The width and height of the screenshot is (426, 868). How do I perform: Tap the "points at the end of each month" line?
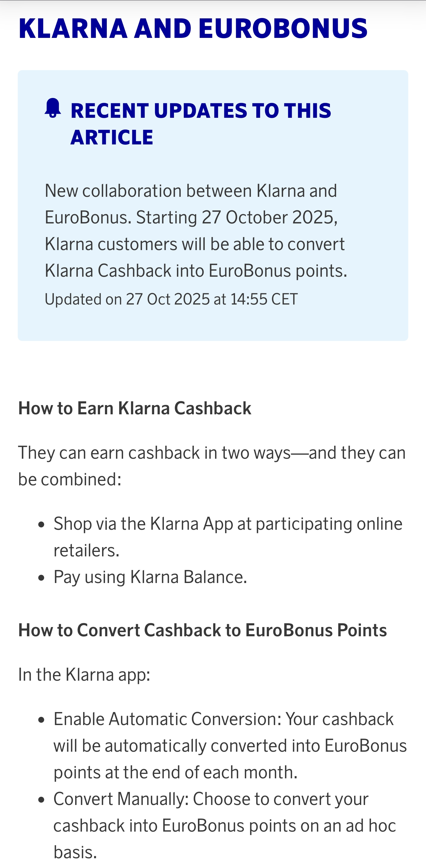(175, 772)
